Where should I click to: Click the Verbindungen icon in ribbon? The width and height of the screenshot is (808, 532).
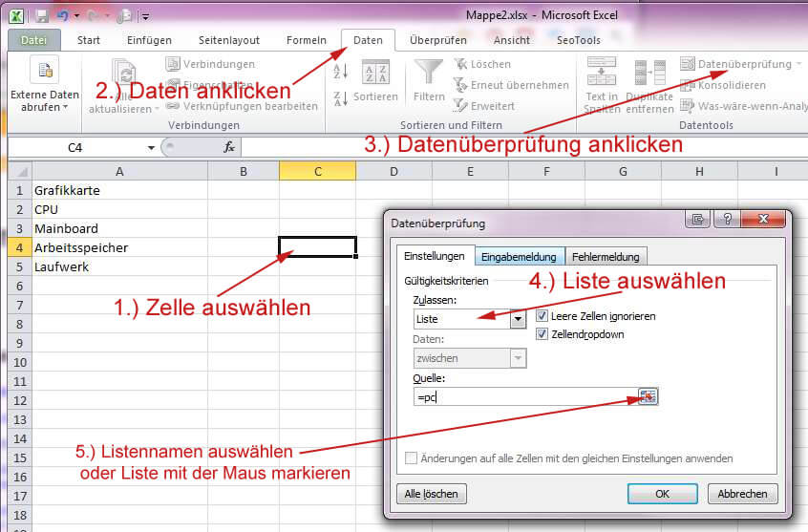172,64
